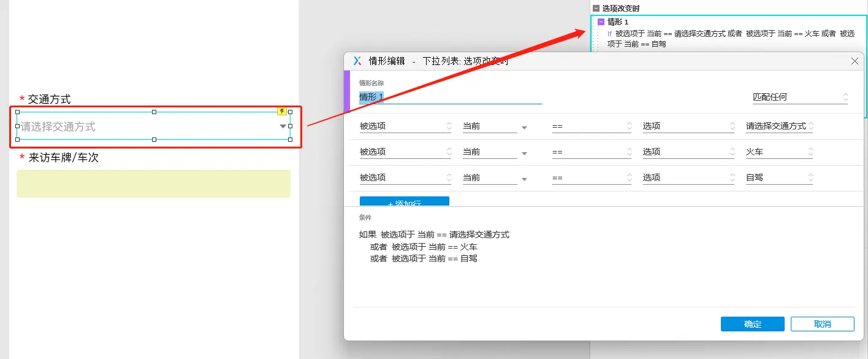868x359 pixels.
Task: Select the yellow 来访车牌/车次 input box
Action: [x=153, y=183]
